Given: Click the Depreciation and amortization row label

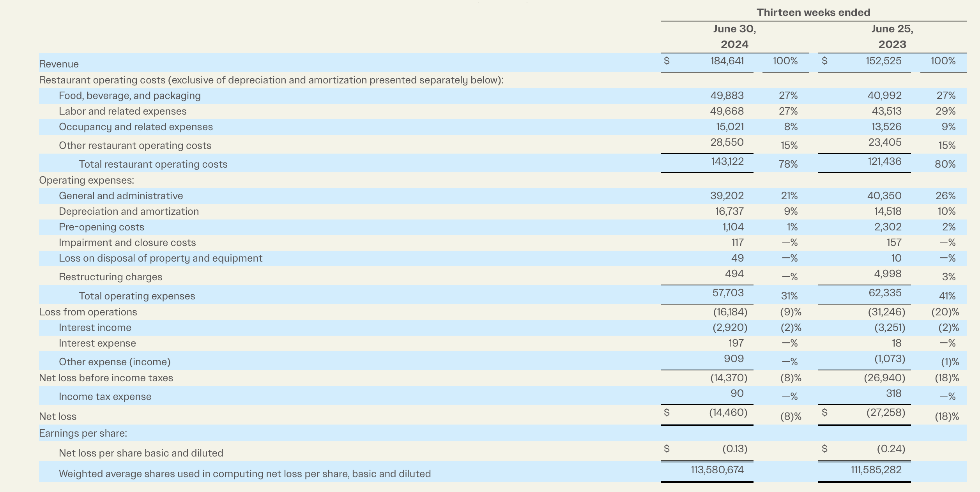Looking at the screenshot, I should pos(129,211).
